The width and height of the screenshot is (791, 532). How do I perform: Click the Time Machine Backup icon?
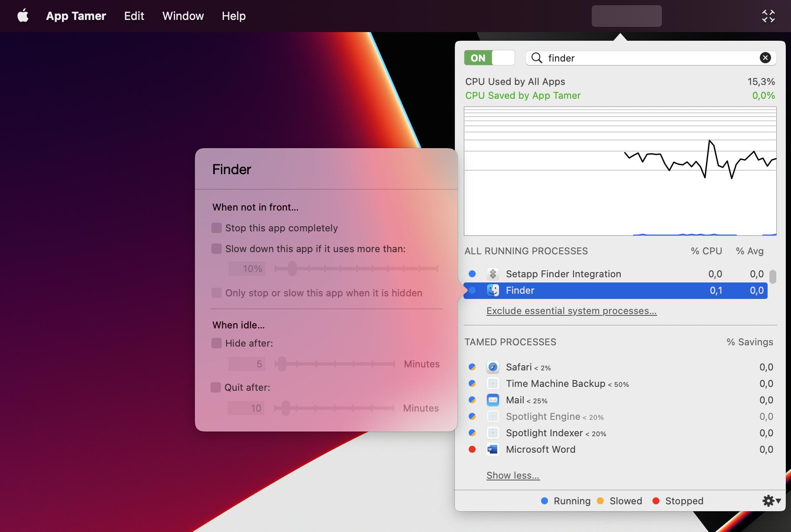point(493,383)
